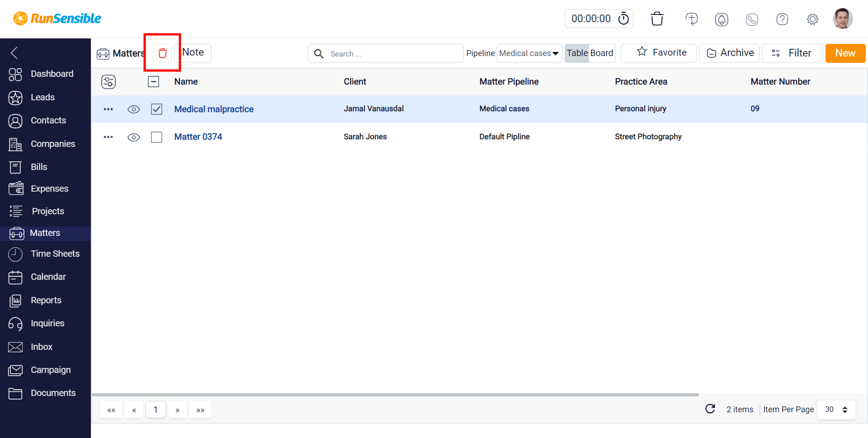The width and height of the screenshot is (868, 438).
Task: Collapse the sidebar with back arrow
Action: pyautogui.click(x=14, y=53)
